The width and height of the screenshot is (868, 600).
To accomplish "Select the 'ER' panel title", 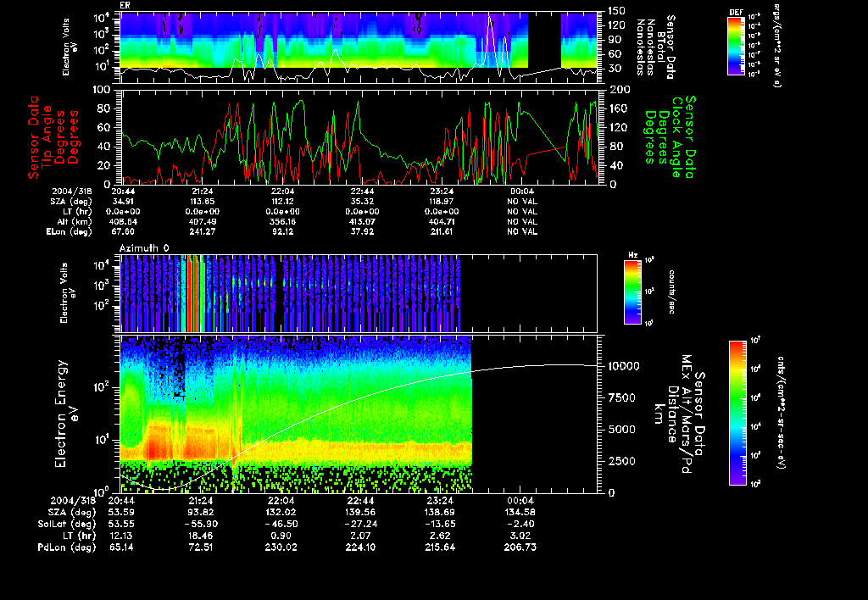I will (x=125, y=6).
